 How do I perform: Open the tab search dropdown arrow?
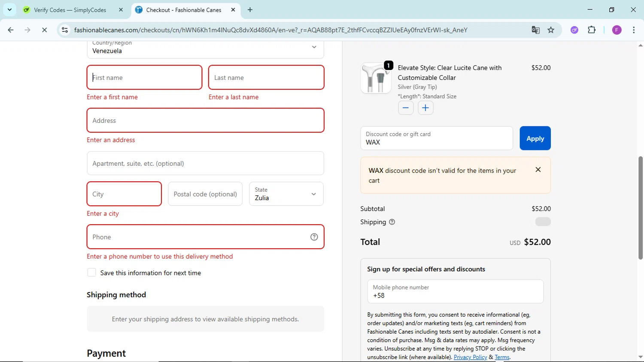point(9,9)
